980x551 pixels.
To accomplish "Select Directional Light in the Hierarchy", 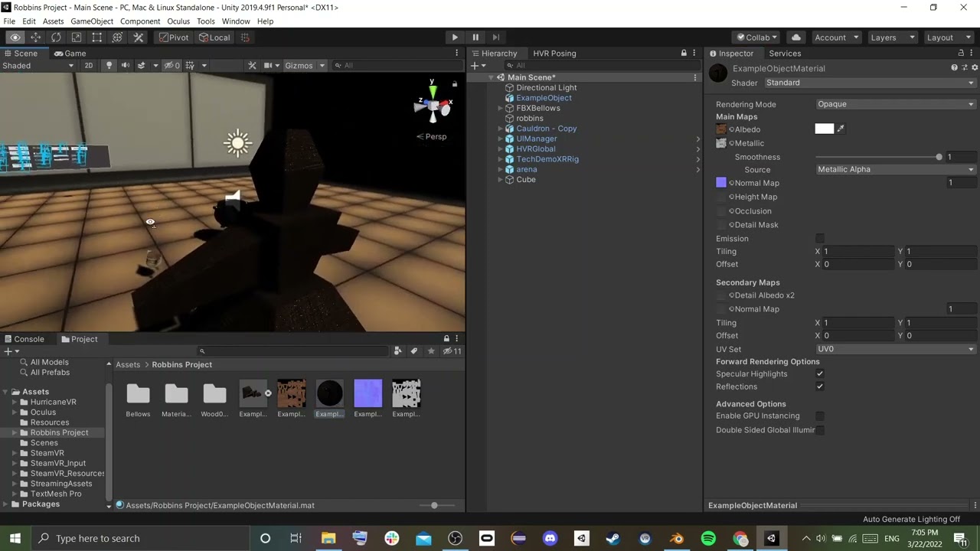I will tap(546, 88).
